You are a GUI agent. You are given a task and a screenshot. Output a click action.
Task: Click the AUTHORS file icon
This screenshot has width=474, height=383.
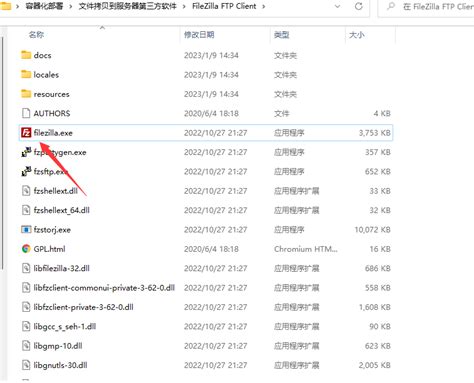26,113
